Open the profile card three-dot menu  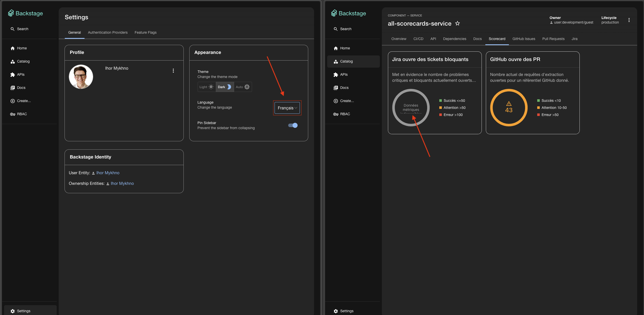173,71
